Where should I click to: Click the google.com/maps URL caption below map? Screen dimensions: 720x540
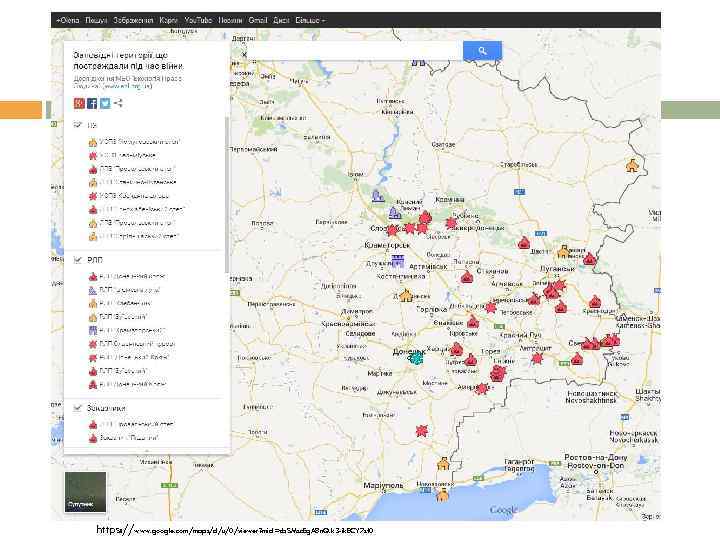tap(235, 530)
